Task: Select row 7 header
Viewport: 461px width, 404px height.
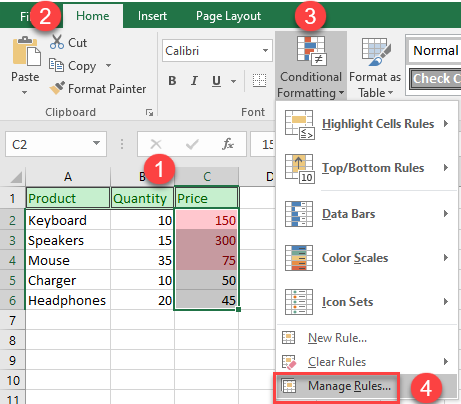Action: point(13,320)
